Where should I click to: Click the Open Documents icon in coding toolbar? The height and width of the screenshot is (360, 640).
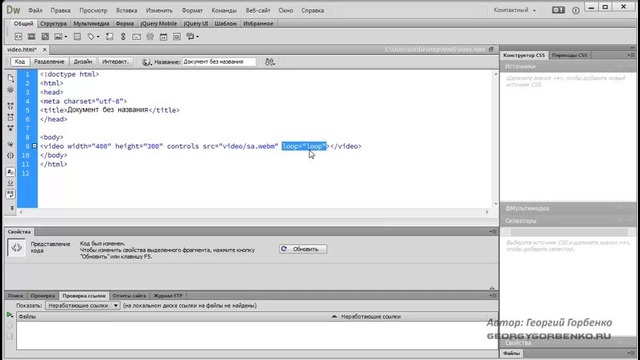click(11, 78)
